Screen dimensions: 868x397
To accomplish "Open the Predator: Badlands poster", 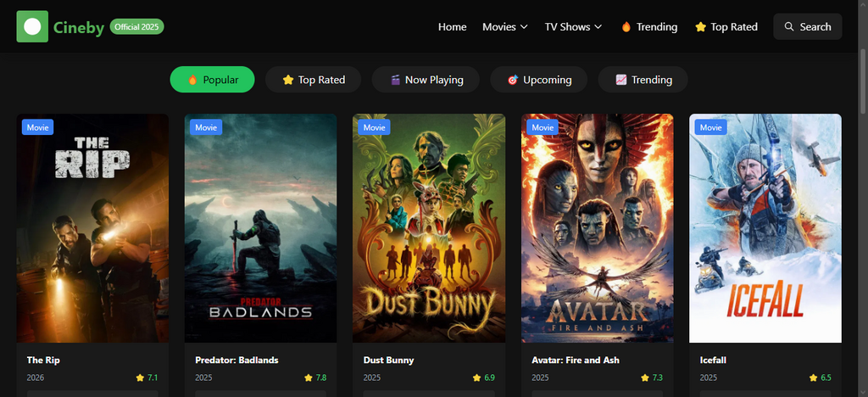I will click(261, 228).
